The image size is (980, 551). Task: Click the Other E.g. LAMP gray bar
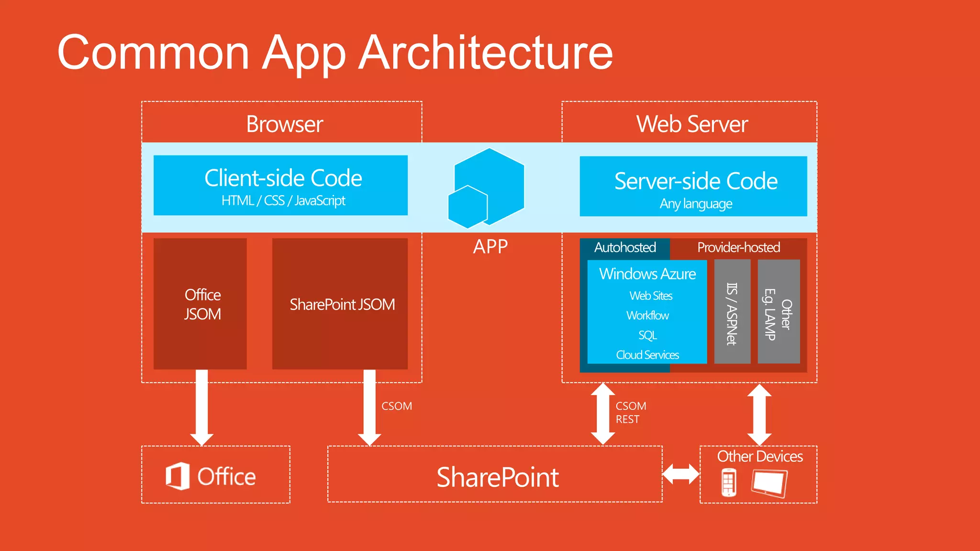click(x=779, y=312)
